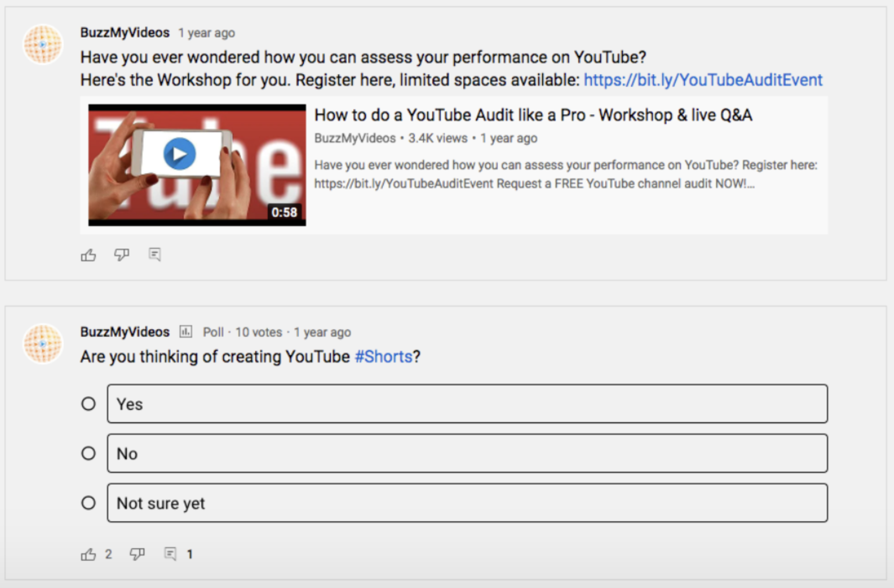Viewport: 894px width, 588px height.
Task: Click the 1 year ago timestamp on first post
Action: (207, 33)
